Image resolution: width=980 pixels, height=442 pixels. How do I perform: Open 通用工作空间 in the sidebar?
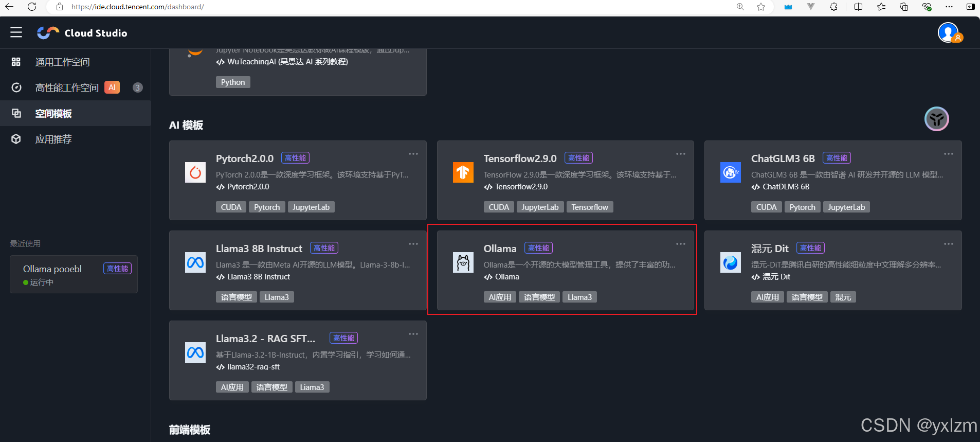click(x=75, y=62)
